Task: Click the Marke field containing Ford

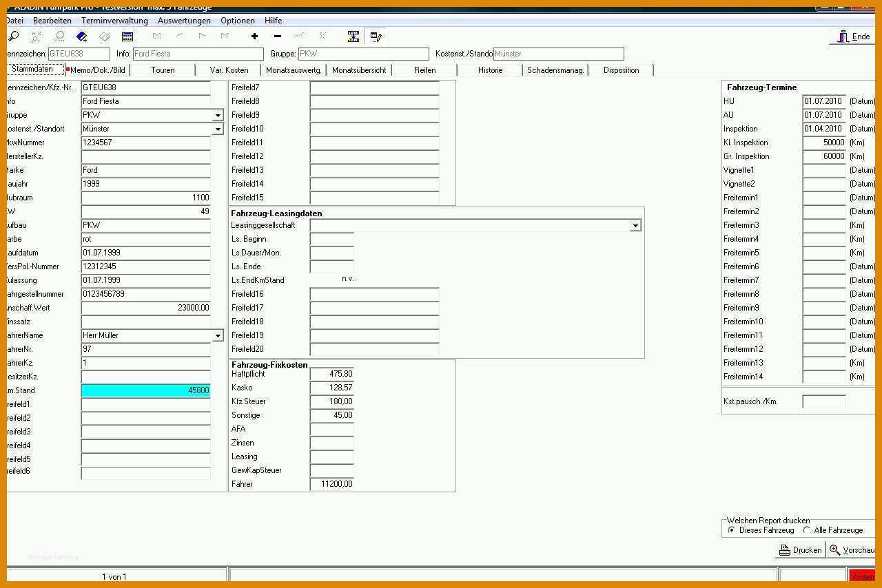Action: pyautogui.click(x=146, y=170)
